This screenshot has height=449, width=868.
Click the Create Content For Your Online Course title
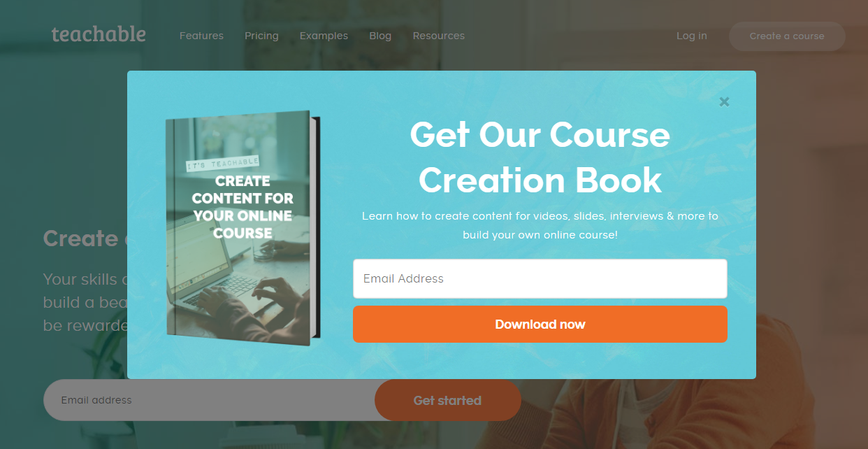[x=243, y=207]
